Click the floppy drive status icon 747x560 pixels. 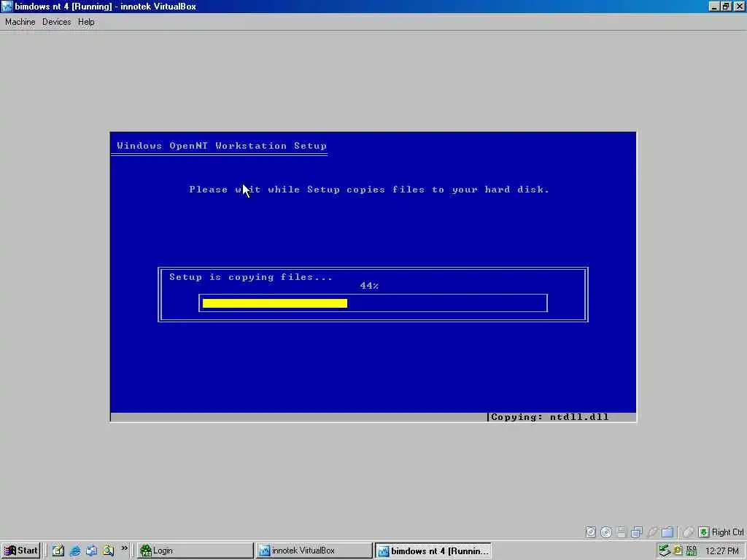pos(622,532)
